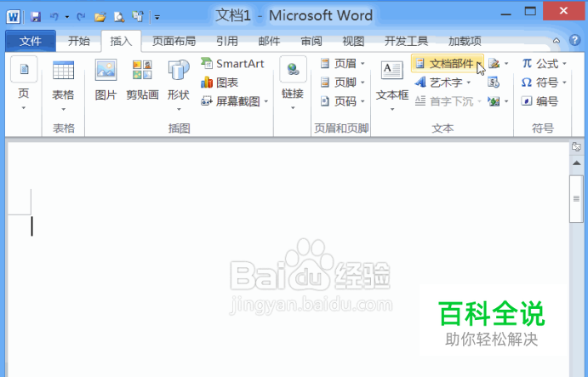
Task: Click the Save icon in quick access toolbar
Action: 35,16
